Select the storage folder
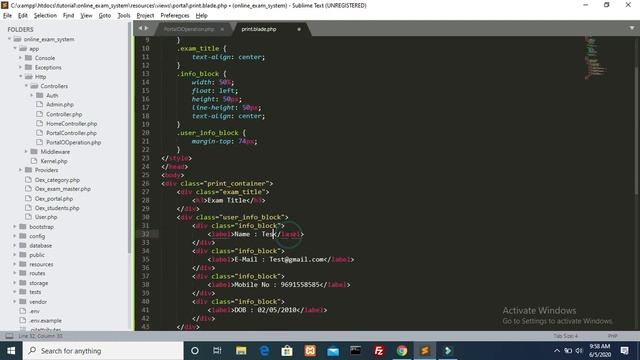 (x=38, y=283)
